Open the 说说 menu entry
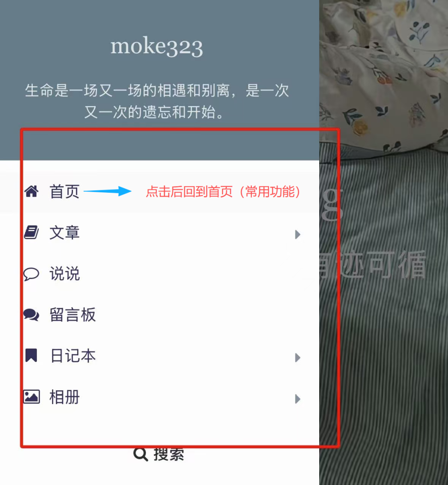The height and width of the screenshot is (485, 448). pyautogui.click(x=160, y=274)
